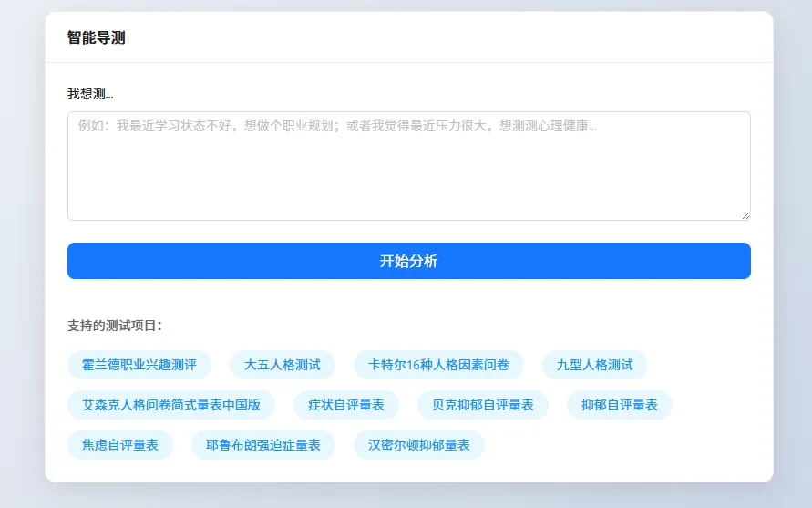Grab the textarea resize handle corner
812x508 pixels.
coord(745,215)
